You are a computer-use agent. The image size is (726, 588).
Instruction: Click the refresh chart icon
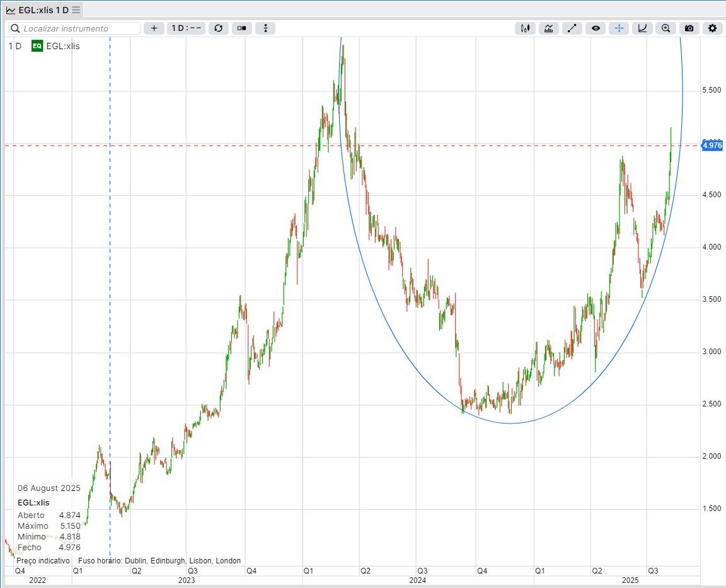[218, 28]
